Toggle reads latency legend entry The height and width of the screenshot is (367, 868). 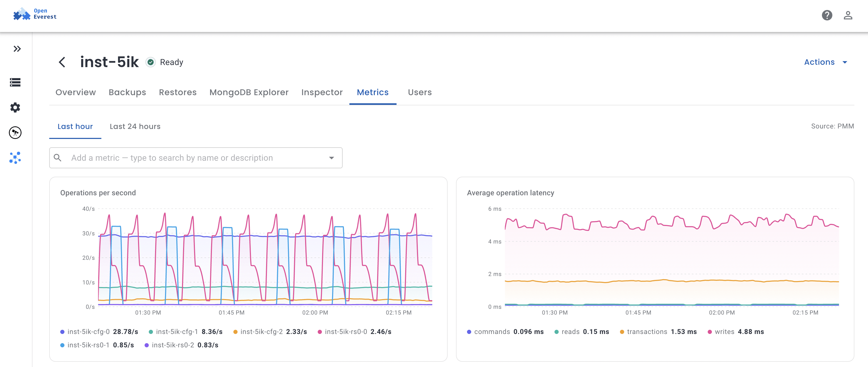(x=582, y=332)
